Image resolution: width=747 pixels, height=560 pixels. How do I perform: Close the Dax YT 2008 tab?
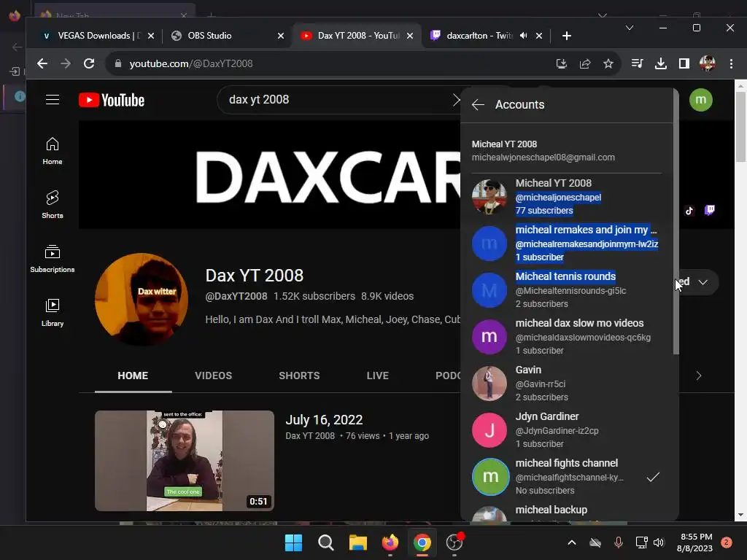410,36
